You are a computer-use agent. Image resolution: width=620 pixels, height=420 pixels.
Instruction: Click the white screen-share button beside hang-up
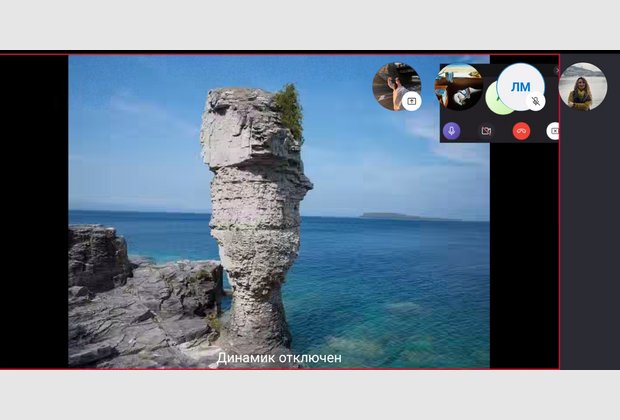pos(553,131)
